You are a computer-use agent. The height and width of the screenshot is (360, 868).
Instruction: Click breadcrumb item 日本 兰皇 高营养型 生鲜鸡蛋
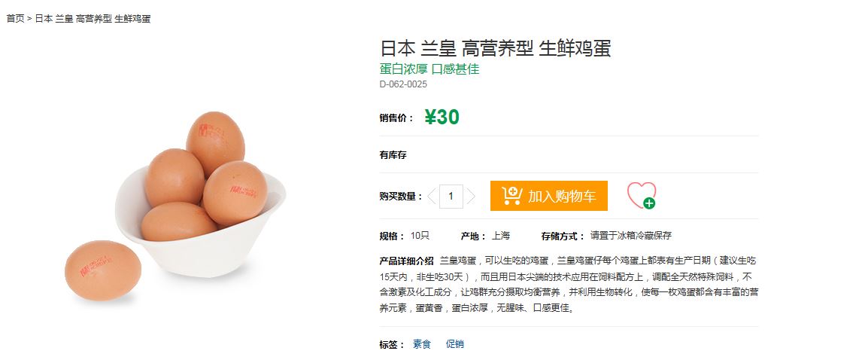coord(93,19)
